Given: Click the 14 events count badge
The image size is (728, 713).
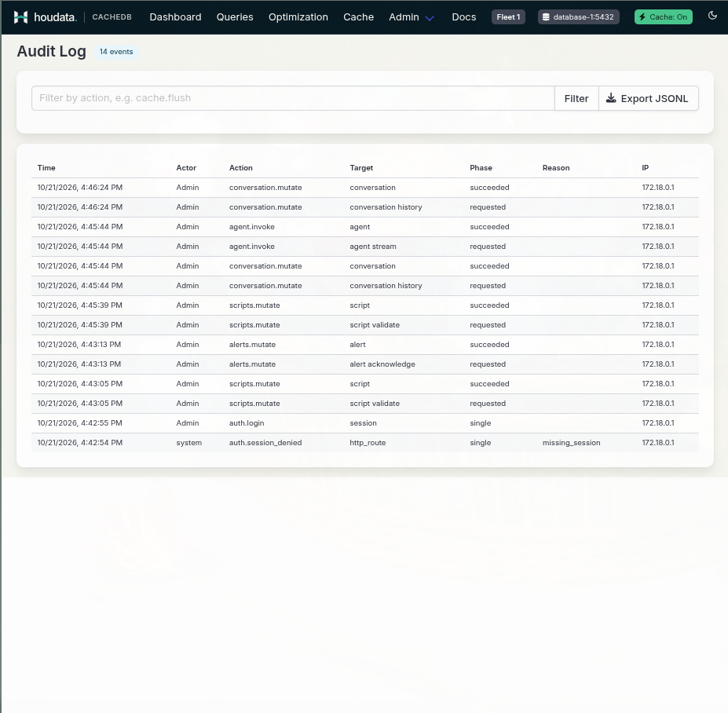Looking at the screenshot, I should (116, 52).
